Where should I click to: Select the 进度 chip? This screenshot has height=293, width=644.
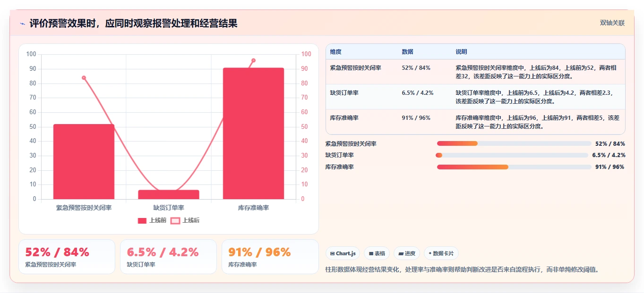point(407,253)
